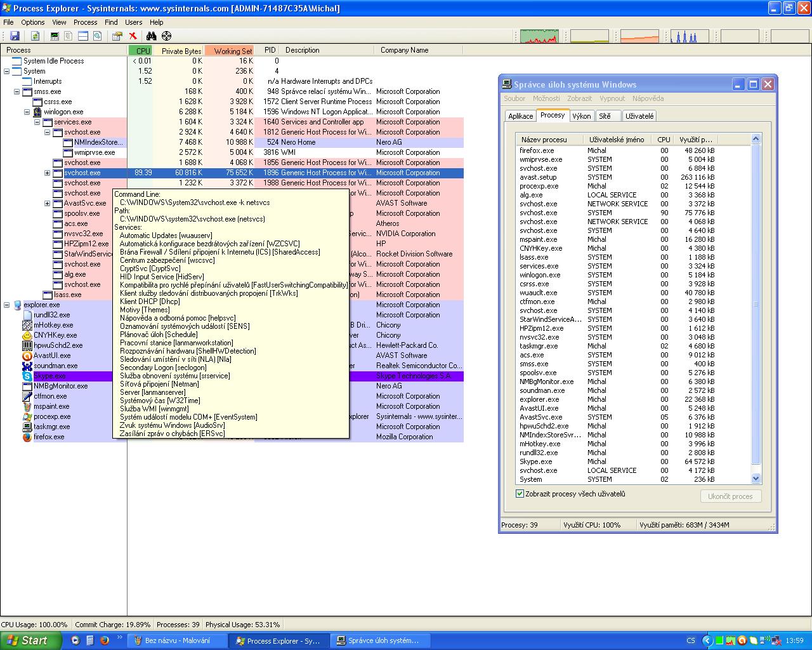Open the Process menu
The height and width of the screenshot is (650, 812).
point(86,22)
